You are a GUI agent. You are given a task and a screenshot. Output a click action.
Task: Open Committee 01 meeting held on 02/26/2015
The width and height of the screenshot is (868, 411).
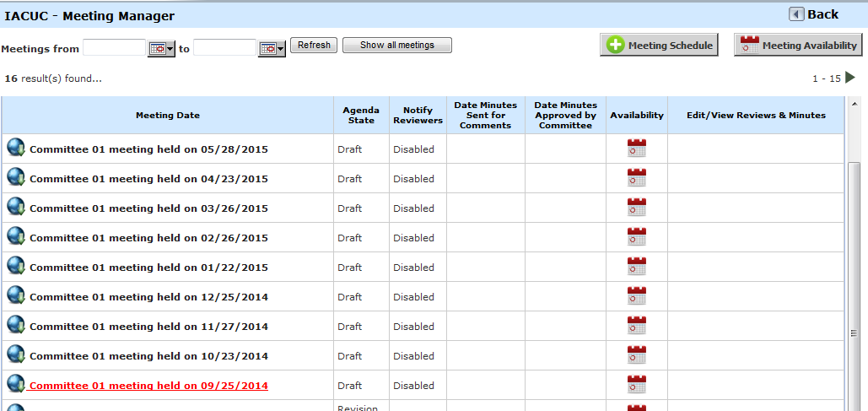click(149, 238)
